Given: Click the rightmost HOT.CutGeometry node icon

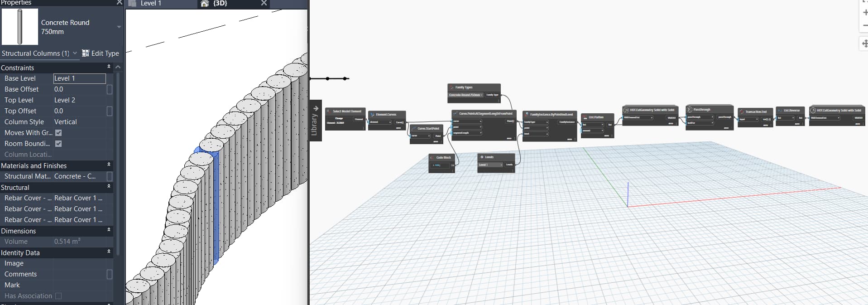Looking at the screenshot, I should point(813,110).
